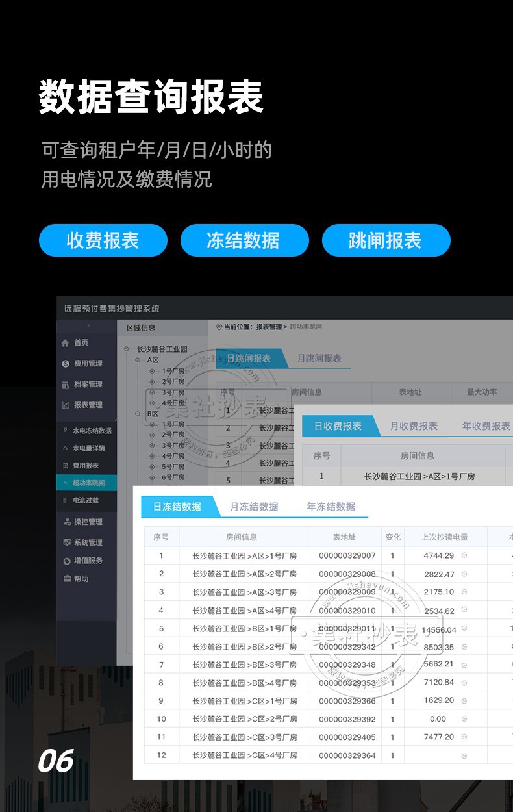
Task: Click meter address 000000329364
Action: 347,755
